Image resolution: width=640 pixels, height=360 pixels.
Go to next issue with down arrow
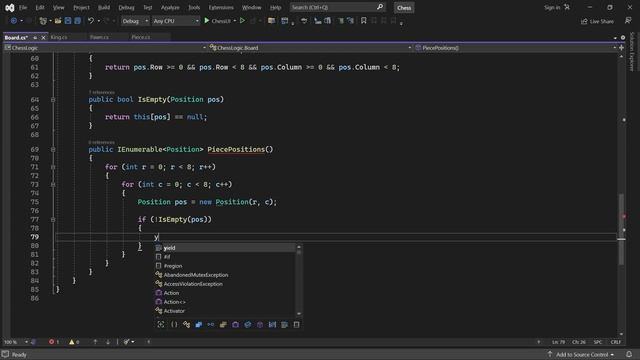click(x=108, y=342)
